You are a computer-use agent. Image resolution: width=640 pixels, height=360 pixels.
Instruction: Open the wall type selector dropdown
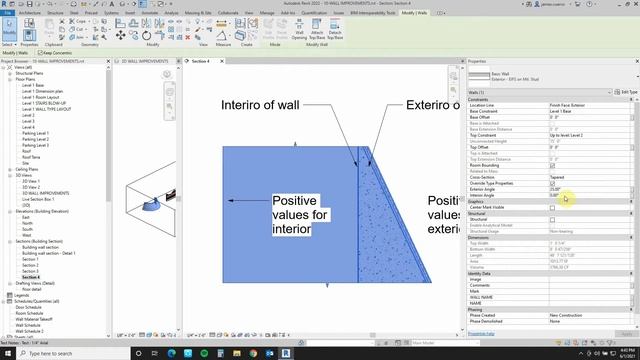coord(637,76)
